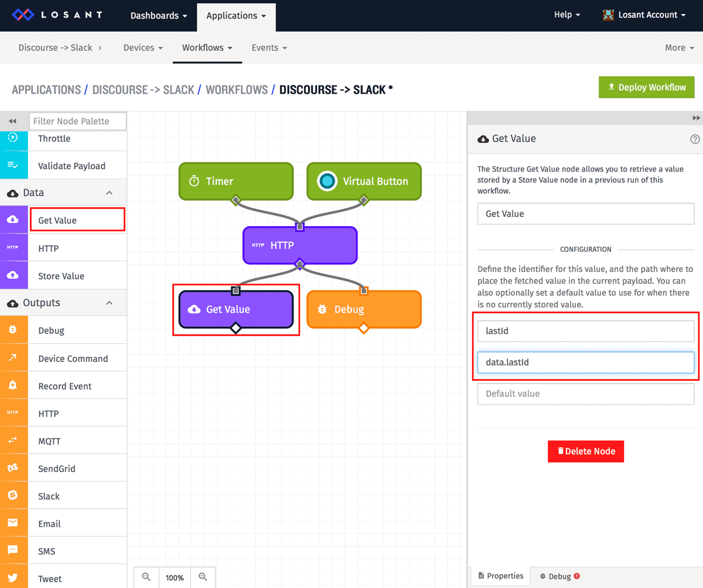Collapse the Data palette section
The image size is (703, 588).
(109, 193)
